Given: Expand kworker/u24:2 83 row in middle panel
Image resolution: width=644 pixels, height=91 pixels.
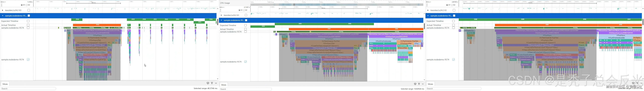Looking at the screenshot, I should pos(221,15).
